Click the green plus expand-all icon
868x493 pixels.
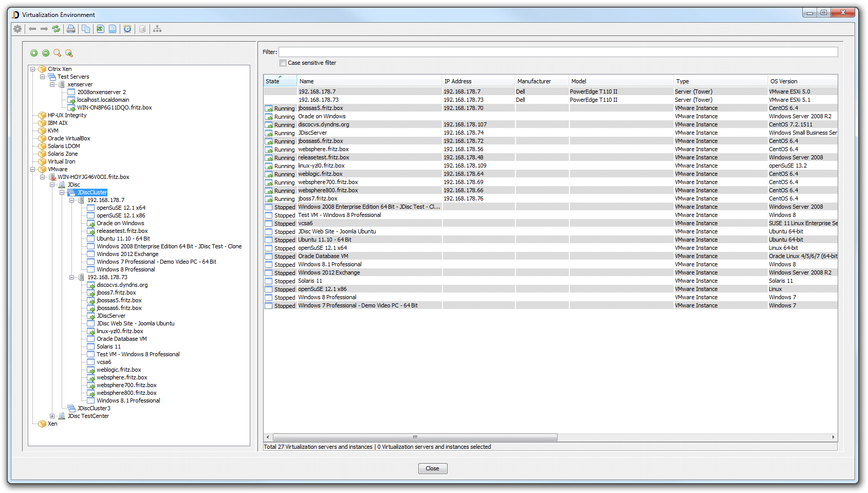pos(34,53)
